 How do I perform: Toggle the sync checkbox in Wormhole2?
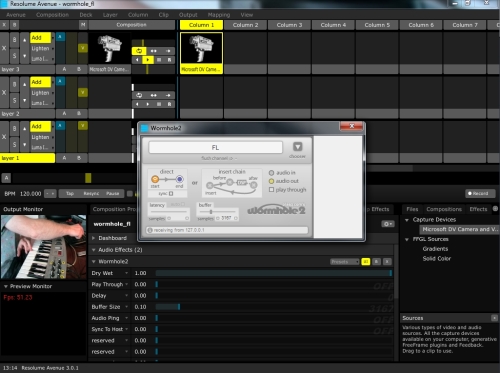tap(171, 194)
